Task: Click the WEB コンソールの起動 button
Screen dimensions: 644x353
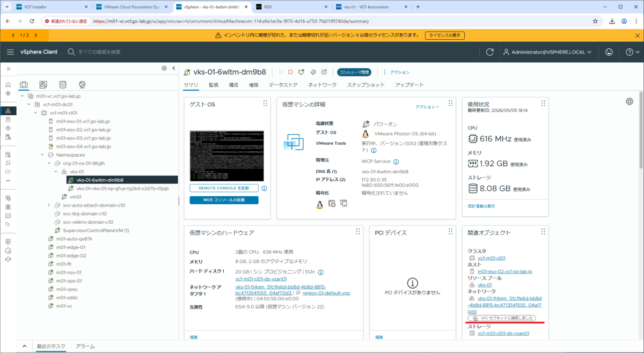Action: coord(224,200)
